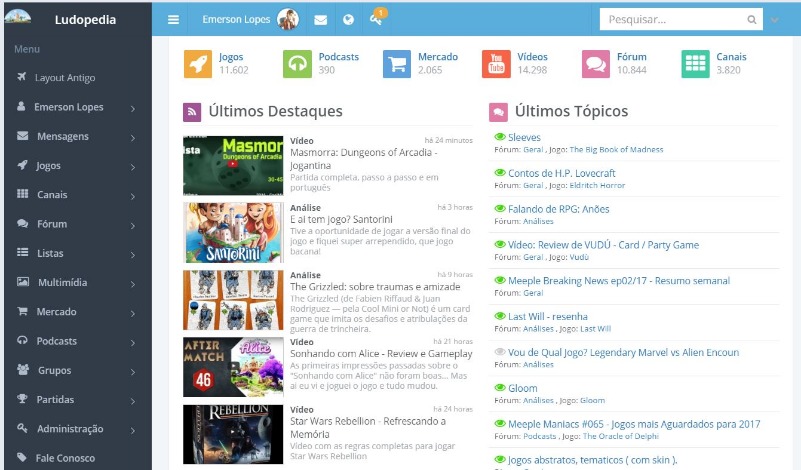Expand Fórum sidebar chevron
Screen dimensions: 801x470
(x=133, y=225)
